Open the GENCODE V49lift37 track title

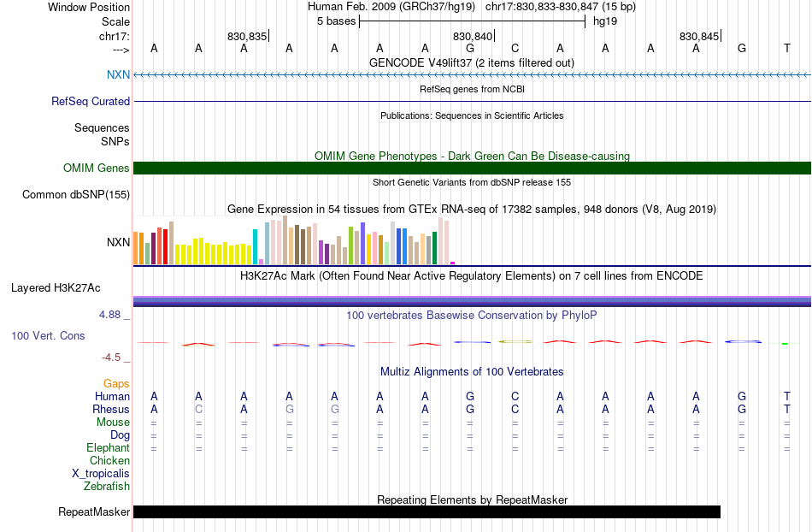point(471,62)
